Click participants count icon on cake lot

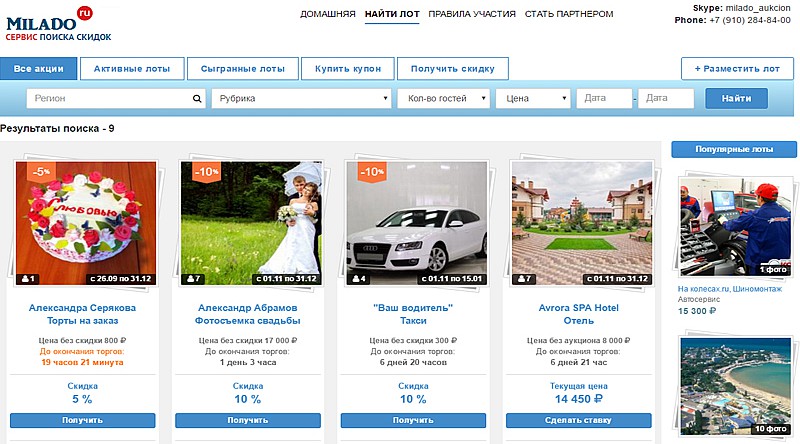tap(29, 278)
